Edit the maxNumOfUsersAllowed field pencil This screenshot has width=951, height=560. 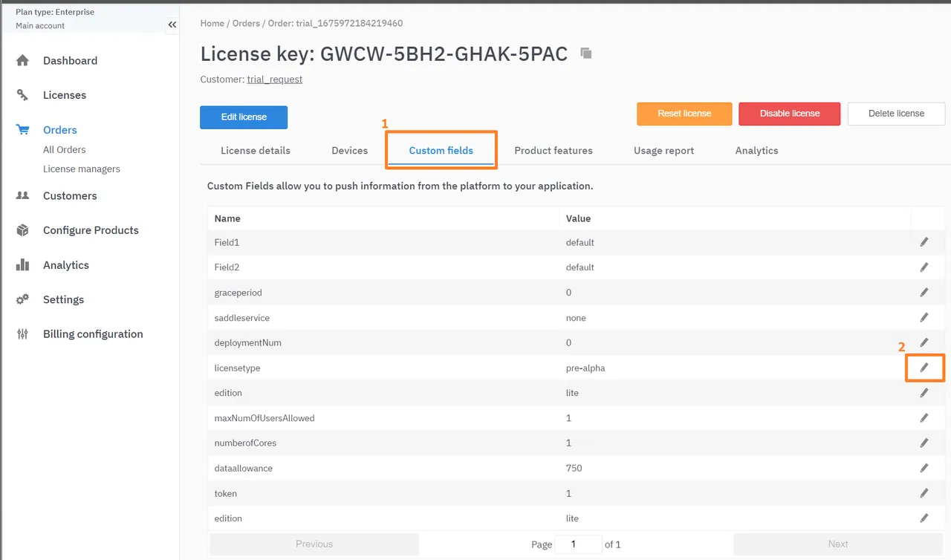coord(924,418)
